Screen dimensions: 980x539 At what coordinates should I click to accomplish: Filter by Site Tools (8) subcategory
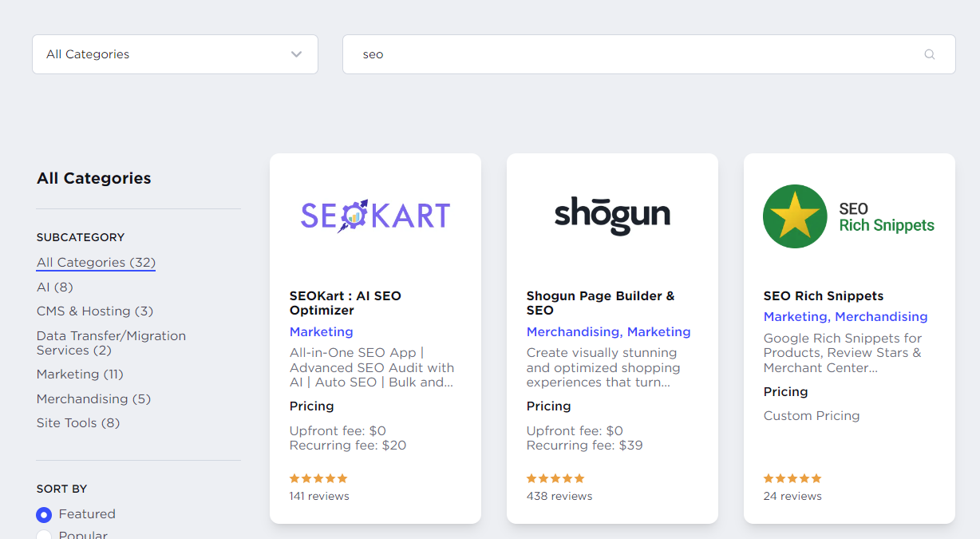tap(78, 422)
